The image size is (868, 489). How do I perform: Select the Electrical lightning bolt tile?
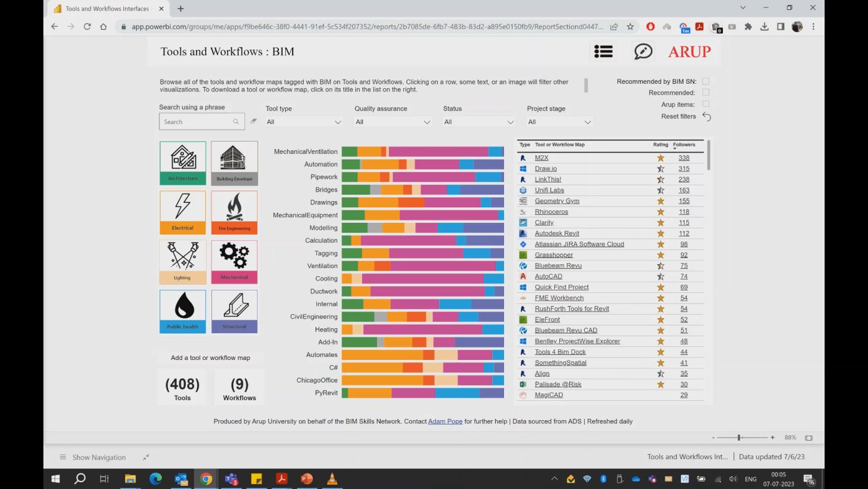pyautogui.click(x=182, y=212)
